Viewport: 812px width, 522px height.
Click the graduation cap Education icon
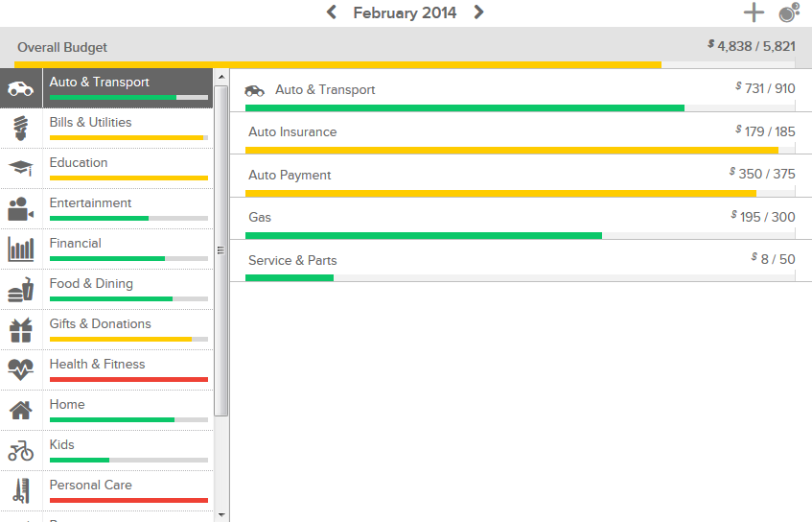tap(21, 168)
